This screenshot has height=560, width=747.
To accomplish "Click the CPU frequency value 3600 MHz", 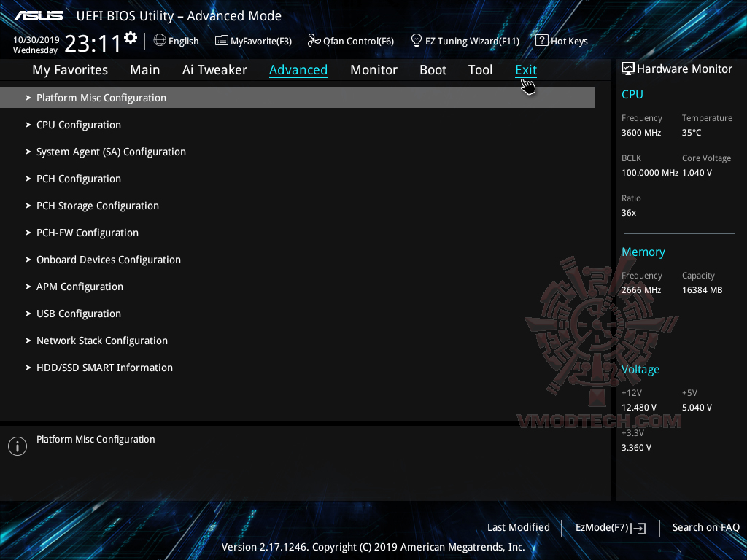I will 641,133.
